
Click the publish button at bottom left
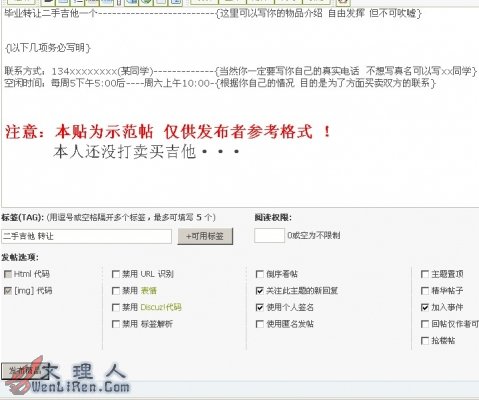(25, 371)
